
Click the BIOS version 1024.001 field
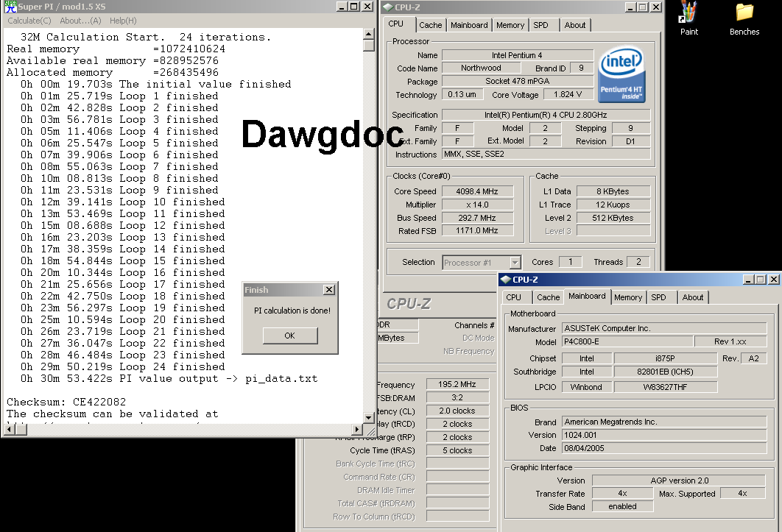point(664,435)
